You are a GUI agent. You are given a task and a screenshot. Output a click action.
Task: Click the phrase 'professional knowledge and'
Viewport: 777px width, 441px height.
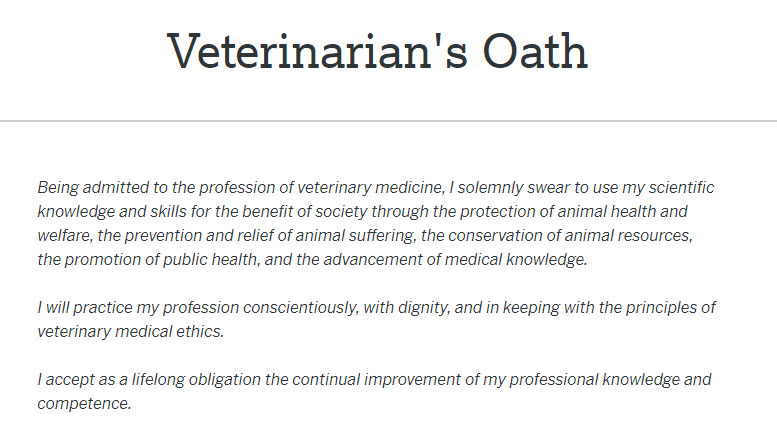click(610, 380)
